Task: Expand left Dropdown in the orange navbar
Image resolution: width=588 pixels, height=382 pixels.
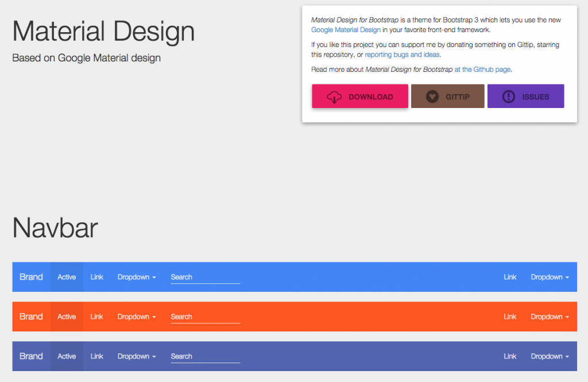Action: coord(137,317)
